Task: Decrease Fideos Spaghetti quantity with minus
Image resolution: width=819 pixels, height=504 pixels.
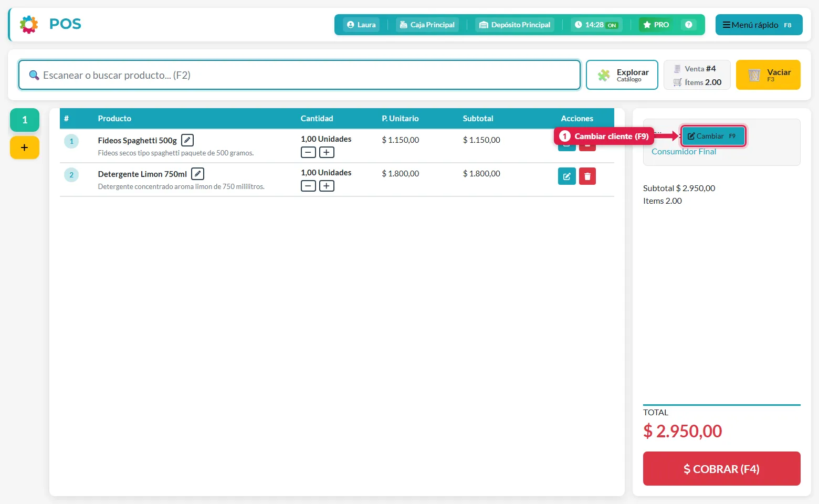Action: [308, 152]
